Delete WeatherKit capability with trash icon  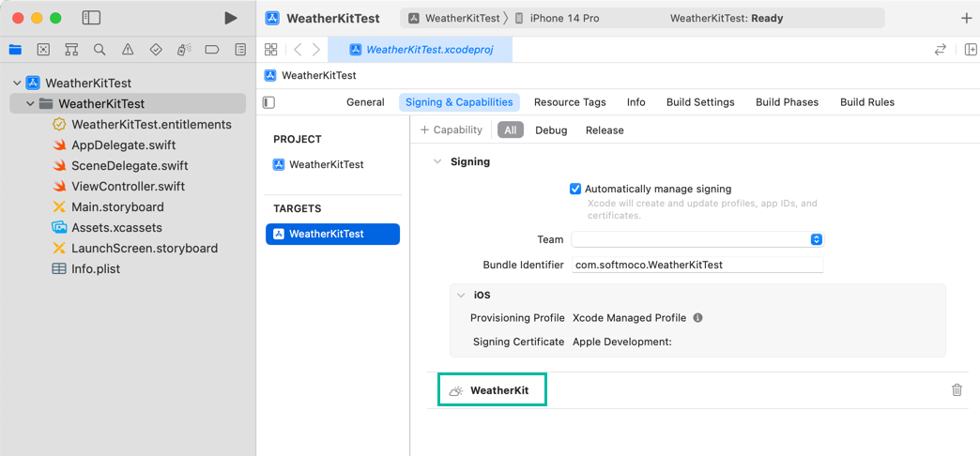coord(957,390)
